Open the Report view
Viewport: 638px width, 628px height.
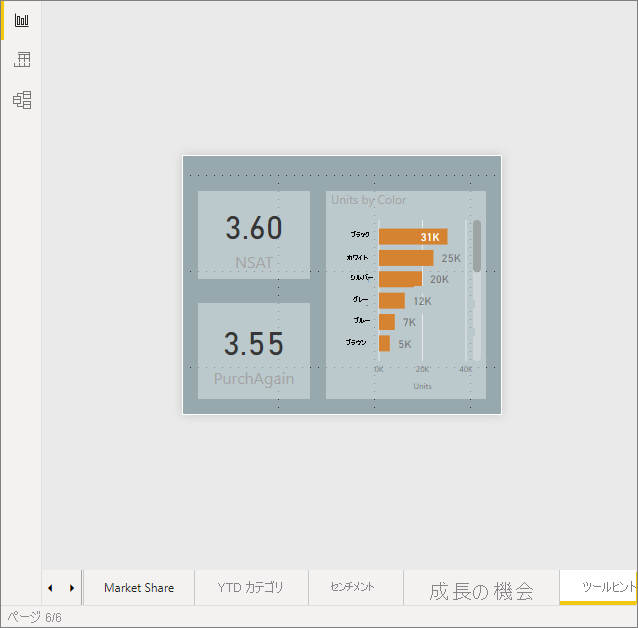click(22, 20)
